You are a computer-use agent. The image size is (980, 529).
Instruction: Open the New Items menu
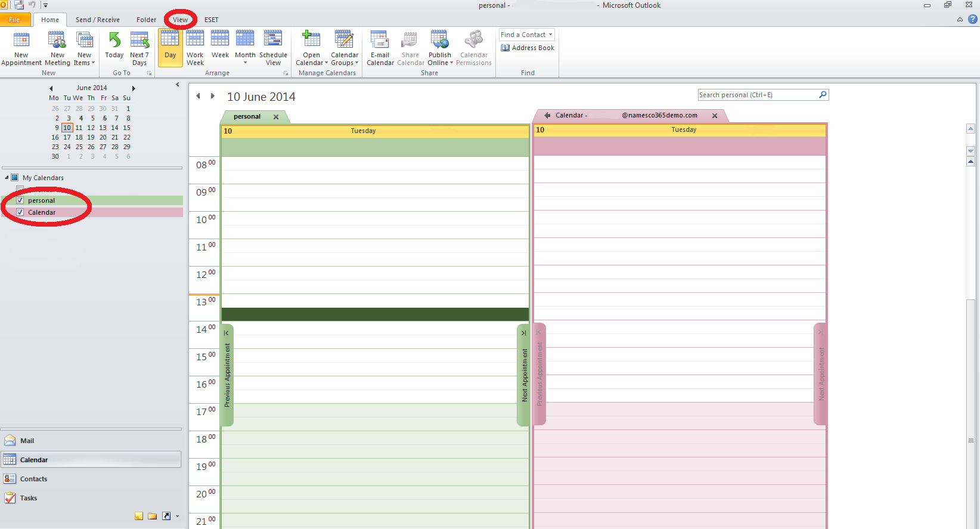(x=85, y=48)
